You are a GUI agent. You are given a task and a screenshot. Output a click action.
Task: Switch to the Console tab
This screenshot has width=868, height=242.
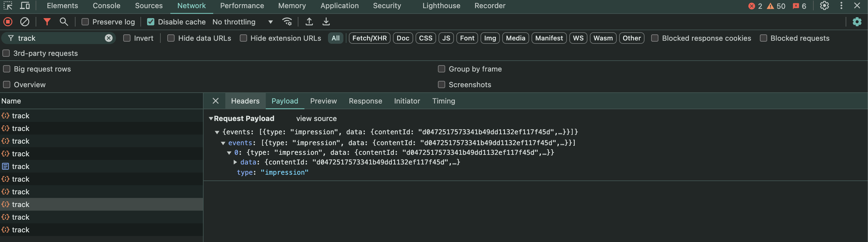click(106, 6)
